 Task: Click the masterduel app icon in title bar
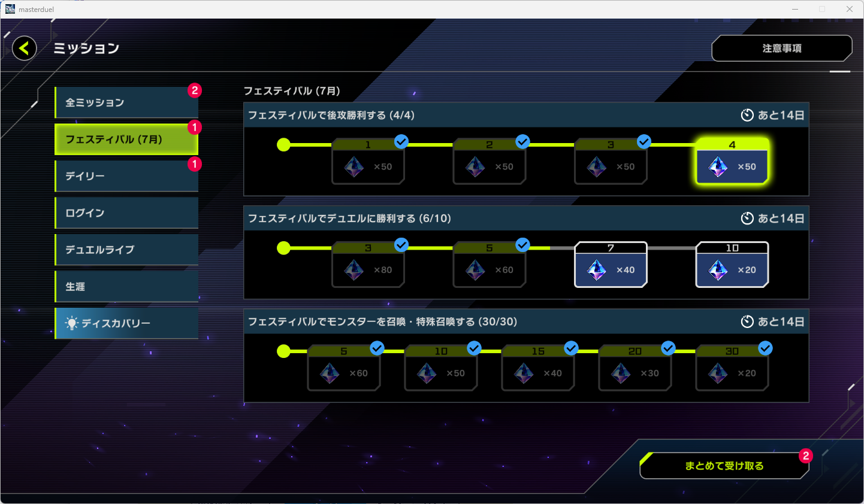coord(10,9)
